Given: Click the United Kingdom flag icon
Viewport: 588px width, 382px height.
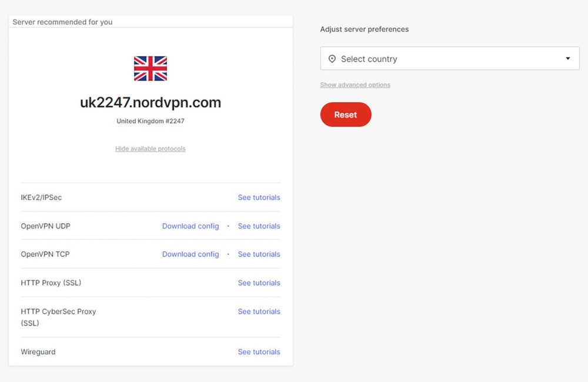Looking at the screenshot, I should tap(151, 68).
